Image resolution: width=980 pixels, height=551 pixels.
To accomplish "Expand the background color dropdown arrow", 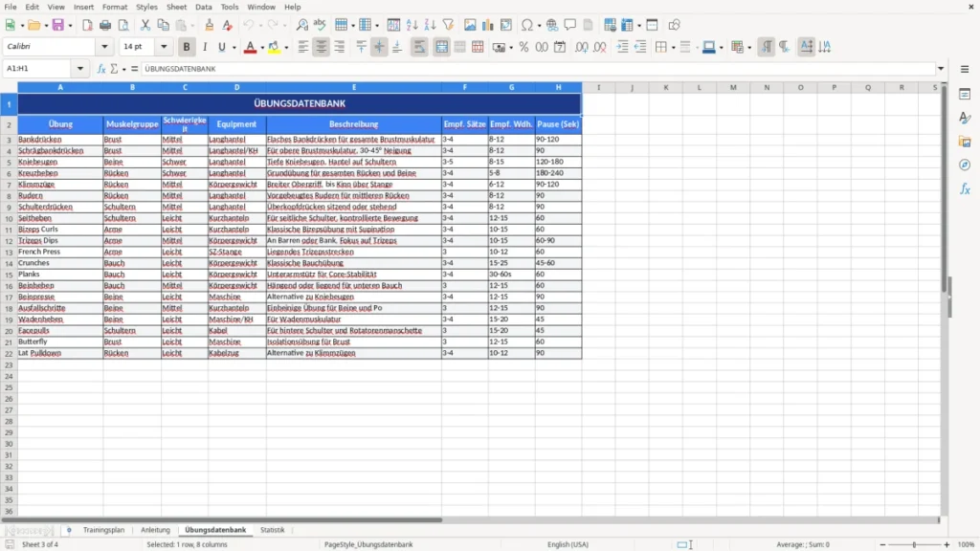I will click(x=286, y=48).
